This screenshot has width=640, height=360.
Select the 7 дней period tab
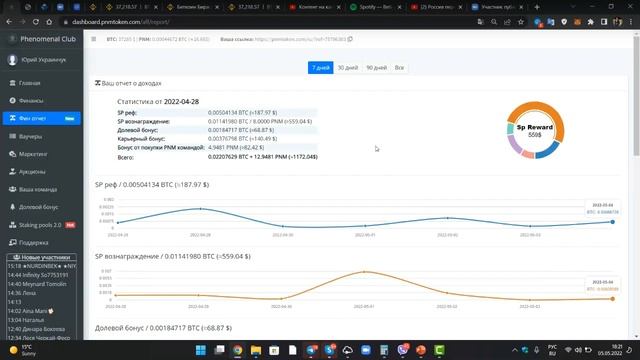coord(320,68)
